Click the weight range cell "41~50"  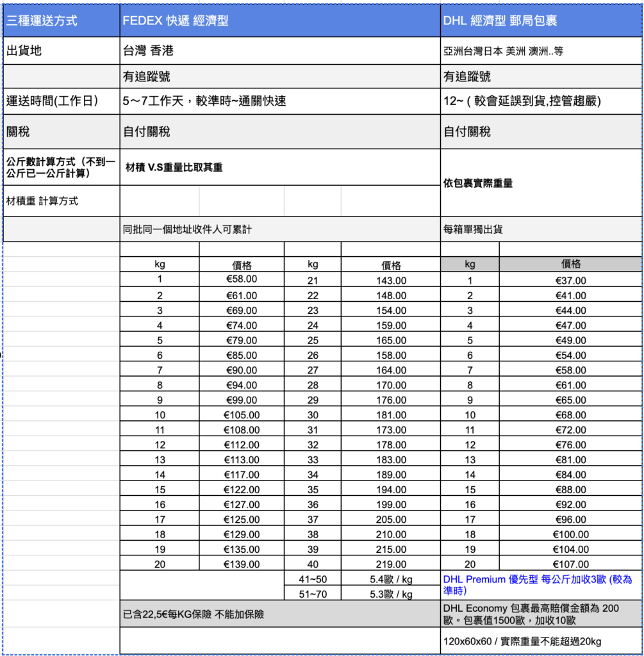[x=313, y=579]
